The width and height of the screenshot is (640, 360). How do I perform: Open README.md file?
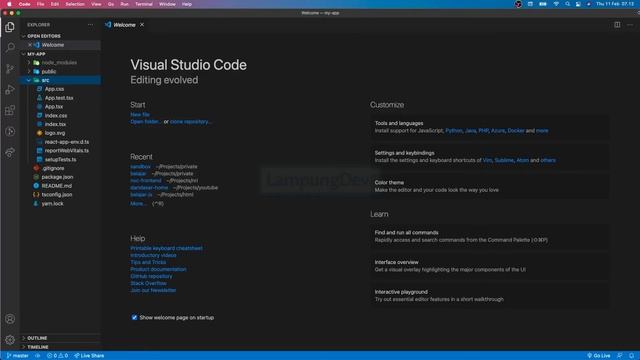(56, 186)
